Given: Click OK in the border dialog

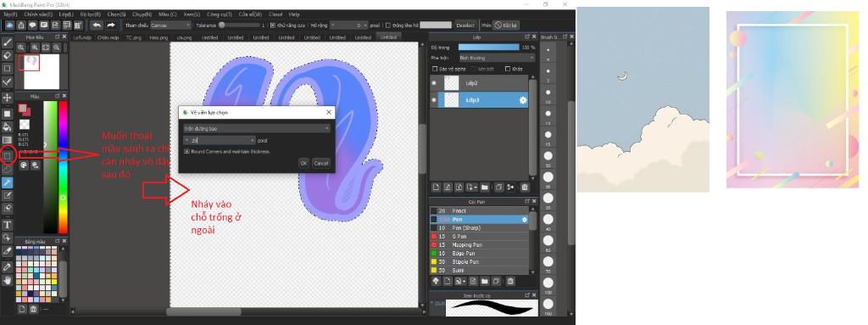Looking at the screenshot, I should point(303,163).
